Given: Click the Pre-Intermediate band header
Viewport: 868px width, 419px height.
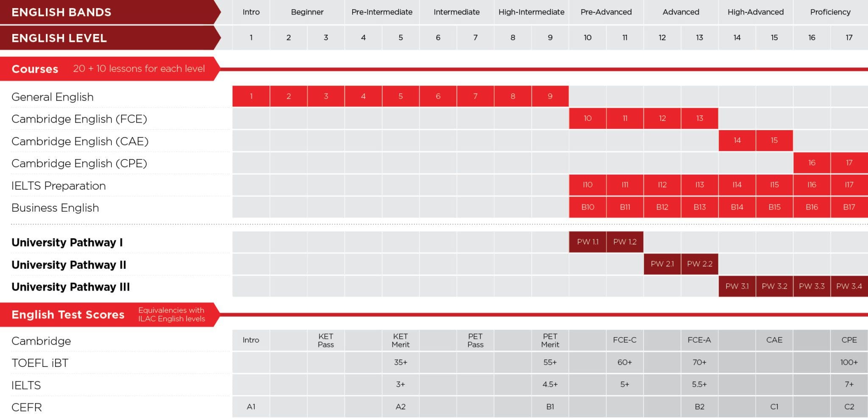Looking at the screenshot, I should pos(382,12).
